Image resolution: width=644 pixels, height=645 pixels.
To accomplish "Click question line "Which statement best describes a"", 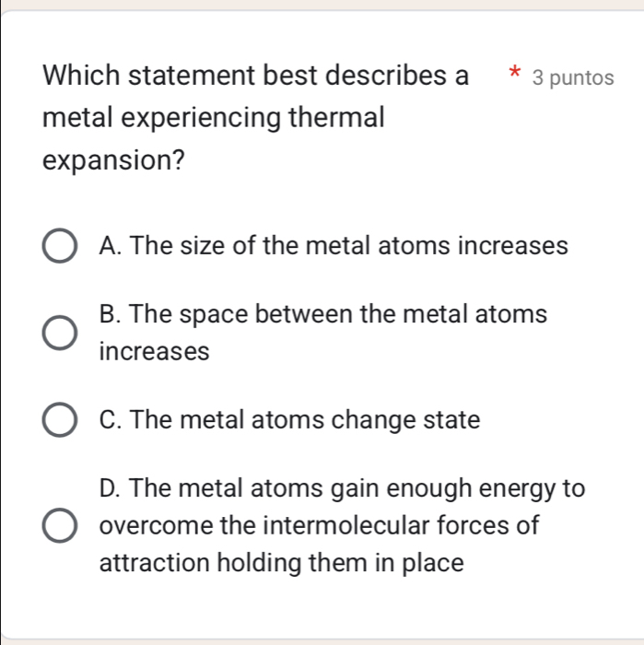I will tap(255, 75).
